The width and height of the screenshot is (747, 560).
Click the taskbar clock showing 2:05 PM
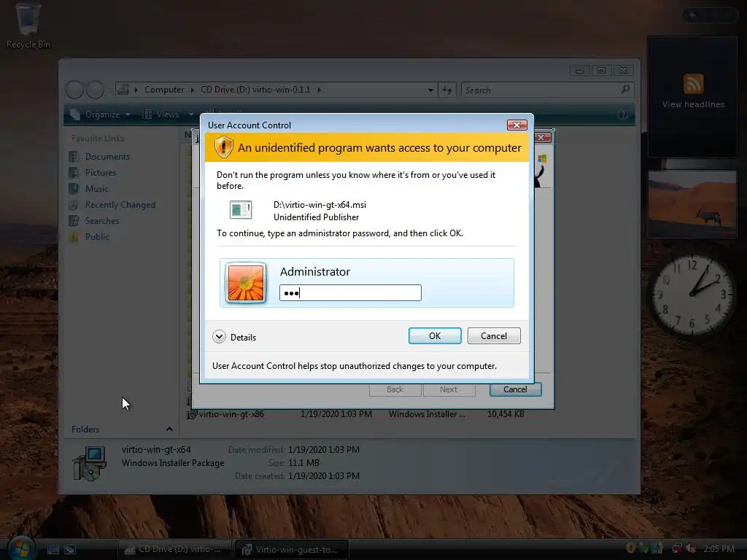719,548
